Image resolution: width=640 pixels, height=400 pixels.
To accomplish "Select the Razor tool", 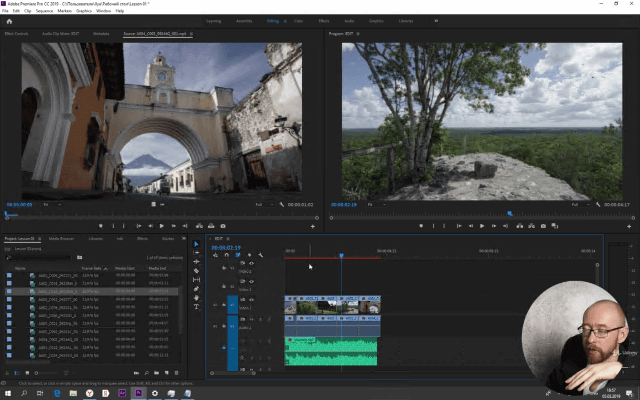I will coord(196,271).
